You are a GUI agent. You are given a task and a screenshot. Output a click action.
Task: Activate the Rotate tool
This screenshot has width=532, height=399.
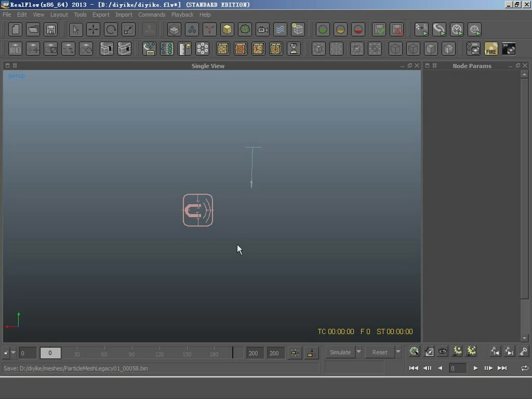111,30
